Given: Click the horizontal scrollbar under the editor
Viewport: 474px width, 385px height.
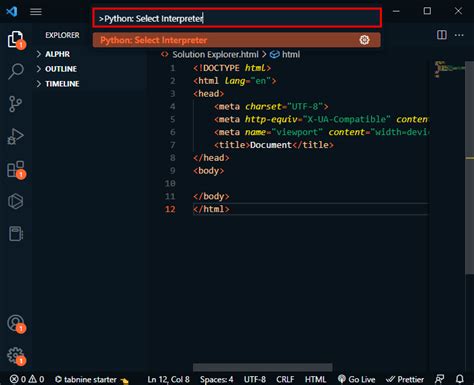Looking at the screenshot, I should 263,367.
